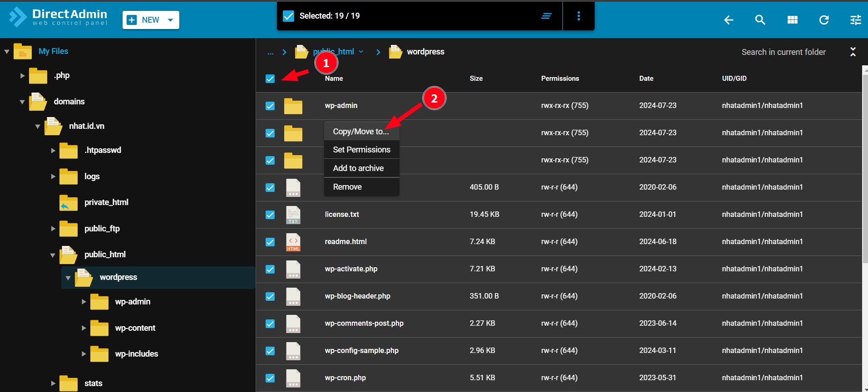Refresh the file list

(824, 20)
